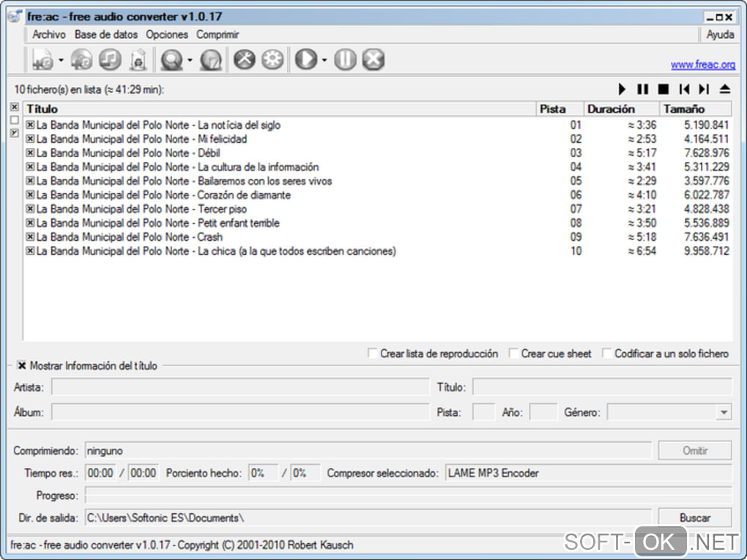Click "LAME MP3 Encoder" selected compressor field

tap(588, 473)
